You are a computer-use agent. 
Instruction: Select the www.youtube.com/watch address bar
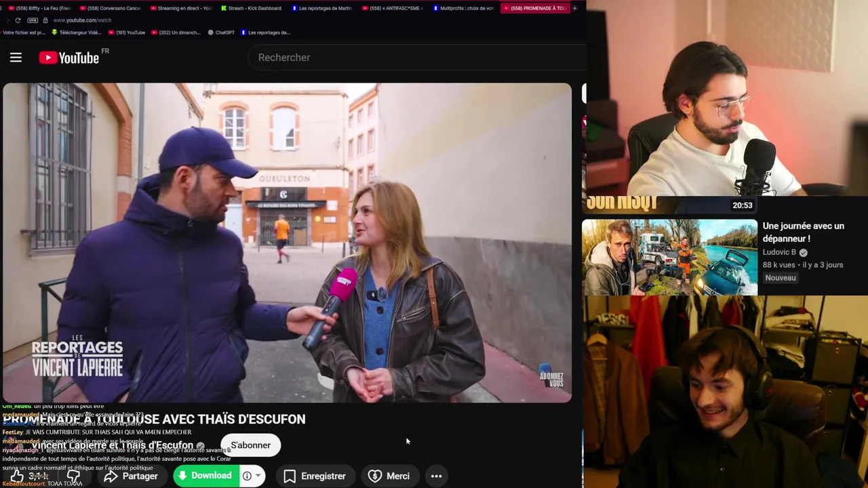pos(82,20)
